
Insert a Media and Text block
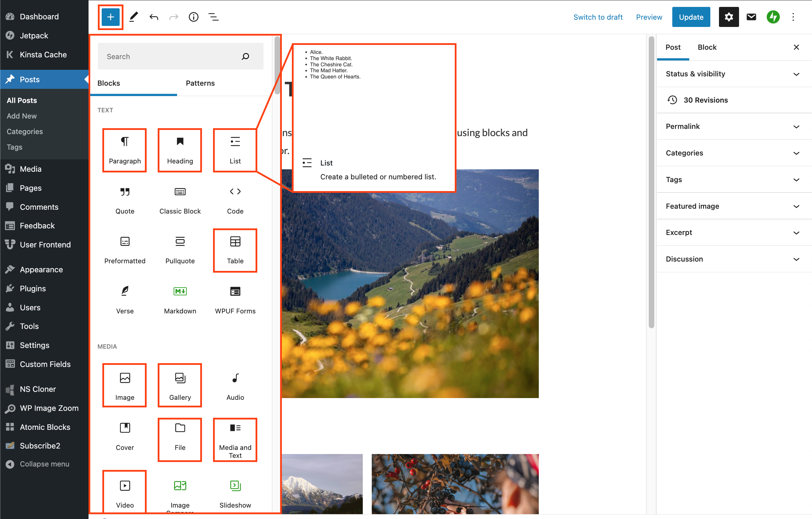pos(235,440)
